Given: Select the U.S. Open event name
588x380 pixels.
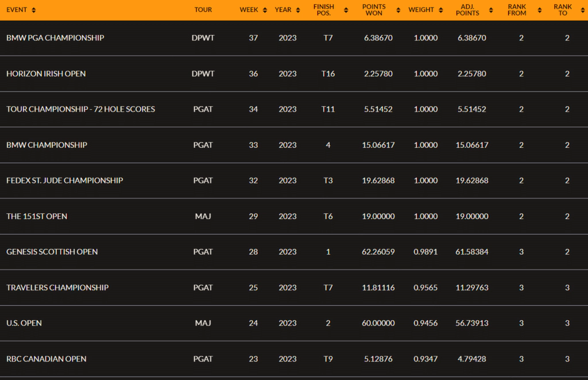Looking at the screenshot, I should tap(24, 323).
